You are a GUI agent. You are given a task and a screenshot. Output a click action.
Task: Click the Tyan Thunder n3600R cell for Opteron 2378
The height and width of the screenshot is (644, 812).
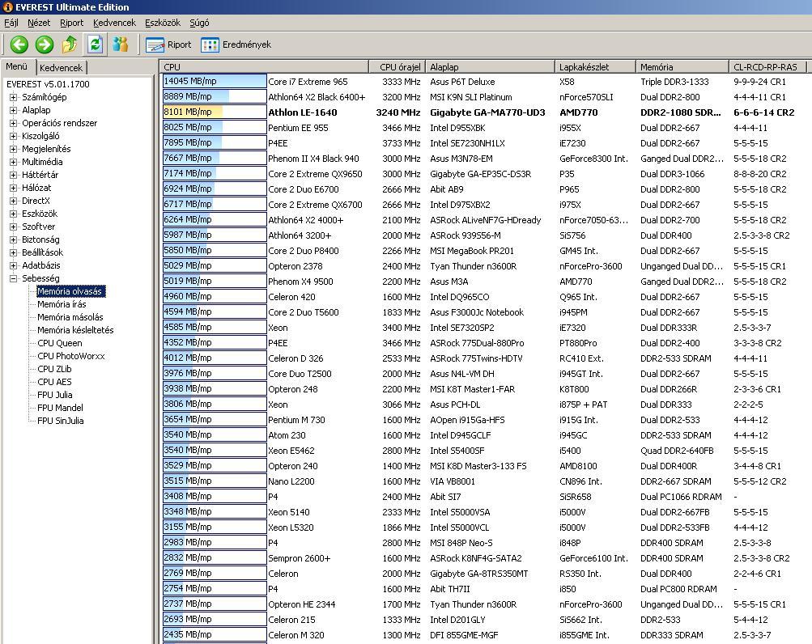[473, 266]
